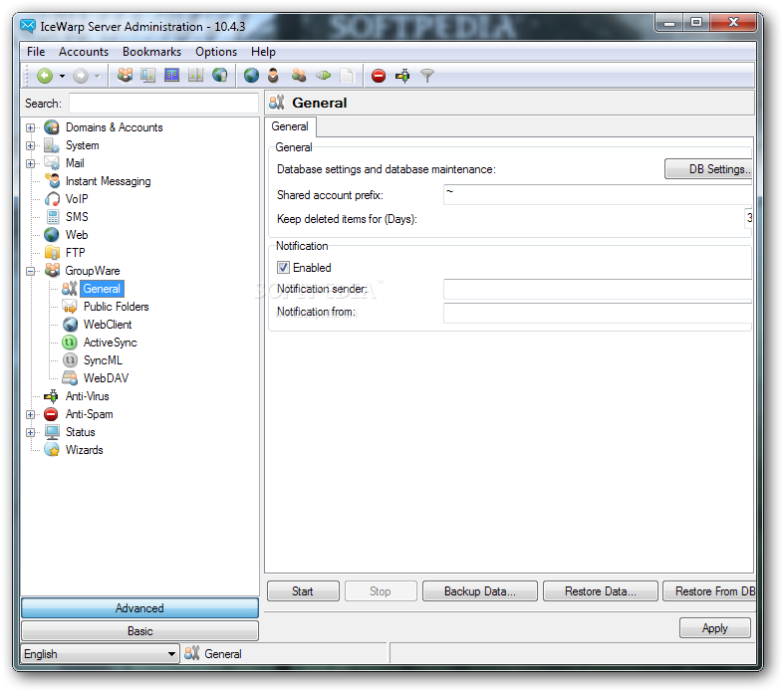Screen dimensions: 784x692
Task: Select the FTP tree item
Action: coord(75,253)
